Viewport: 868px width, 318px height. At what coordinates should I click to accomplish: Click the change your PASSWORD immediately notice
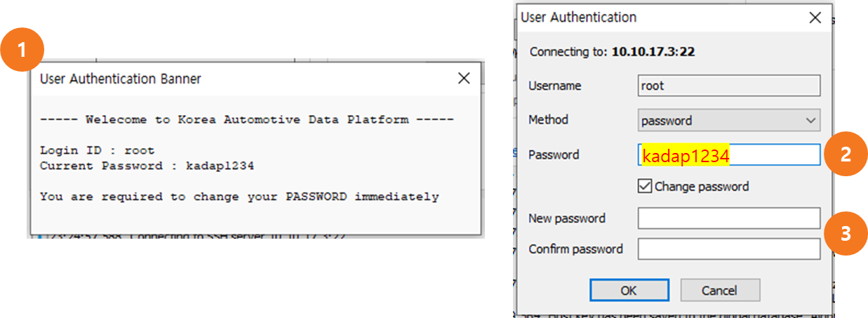(239, 197)
